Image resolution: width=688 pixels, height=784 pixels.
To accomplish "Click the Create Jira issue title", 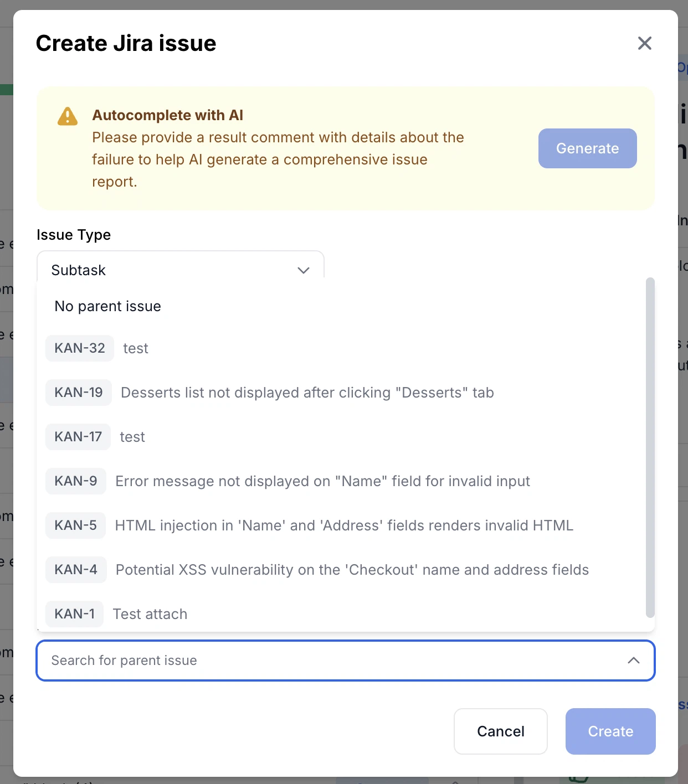I will pyautogui.click(x=126, y=43).
